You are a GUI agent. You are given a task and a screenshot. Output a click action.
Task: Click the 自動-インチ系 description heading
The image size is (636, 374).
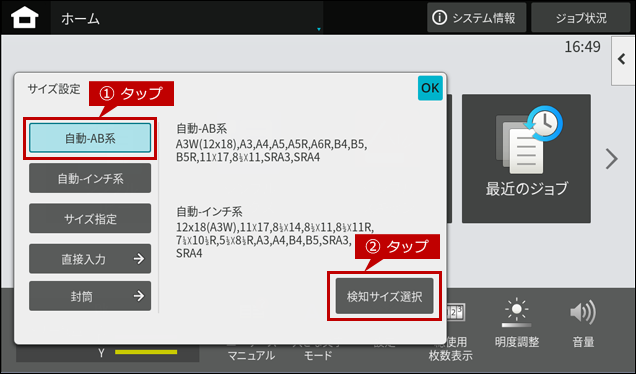pyautogui.click(x=209, y=211)
